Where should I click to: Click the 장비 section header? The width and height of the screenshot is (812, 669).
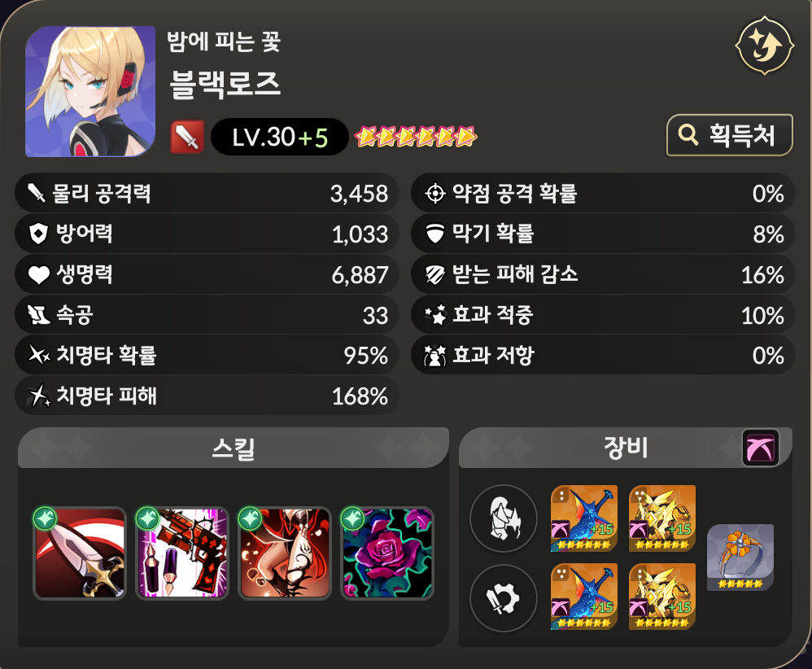[x=626, y=448]
